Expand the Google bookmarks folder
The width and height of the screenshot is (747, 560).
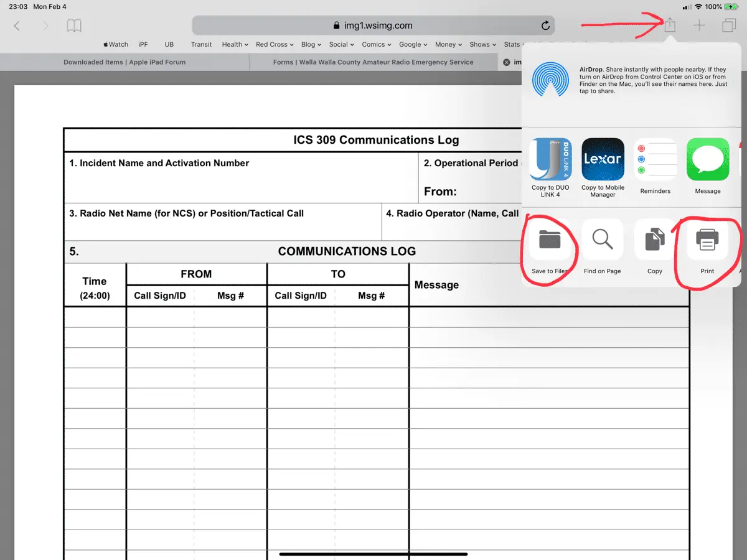(413, 44)
